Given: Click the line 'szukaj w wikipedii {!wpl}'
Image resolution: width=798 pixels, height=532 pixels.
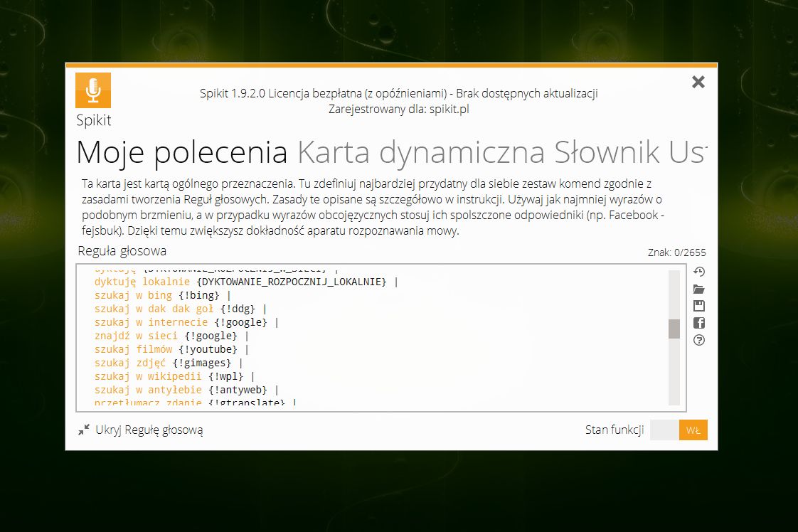Looking at the screenshot, I should [174, 376].
